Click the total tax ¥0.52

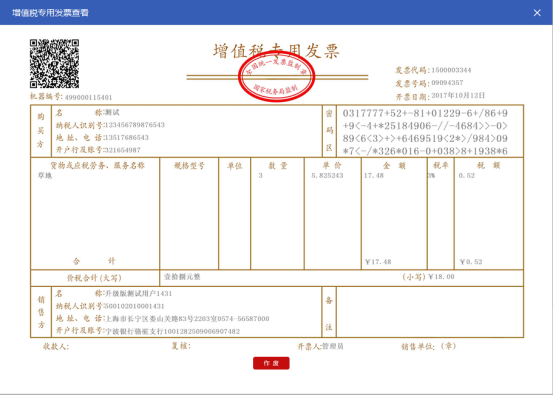click(x=471, y=262)
